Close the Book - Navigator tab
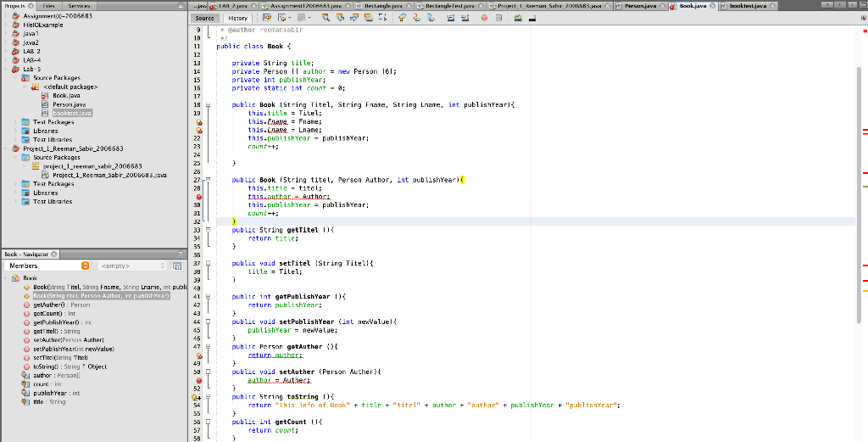This screenshot has width=868, height=442. pos(53,255)
